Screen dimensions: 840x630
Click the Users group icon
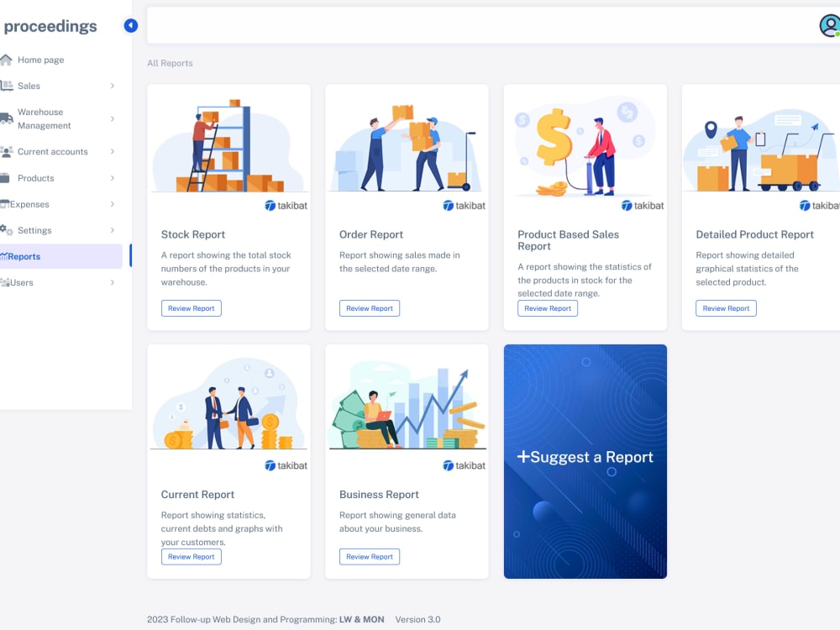pyautogui.click(x=5, y=282)
